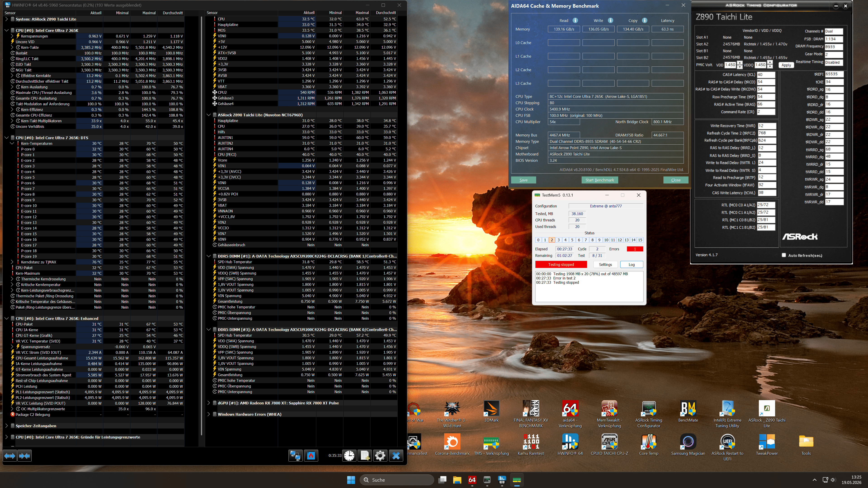
Task: Open Windows Start menu
Action: pos(351,480)
